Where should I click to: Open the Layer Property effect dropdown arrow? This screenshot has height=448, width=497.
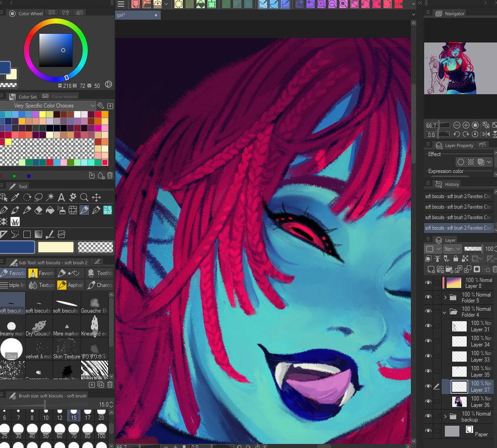click(489, 162)
